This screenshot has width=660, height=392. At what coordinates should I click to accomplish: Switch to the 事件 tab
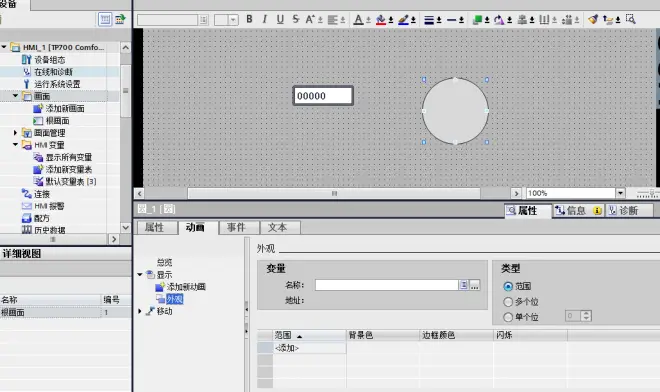coord(236,227)
